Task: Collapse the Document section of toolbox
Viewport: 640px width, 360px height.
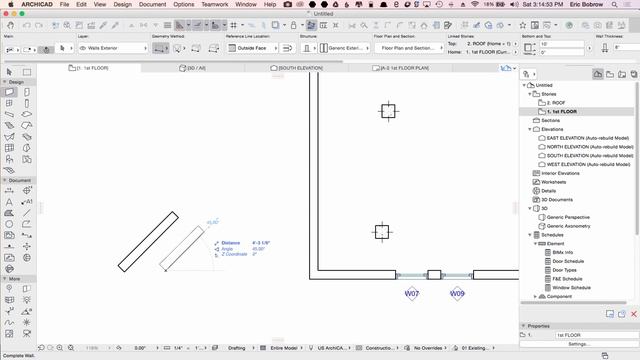Action: (5, 180)
